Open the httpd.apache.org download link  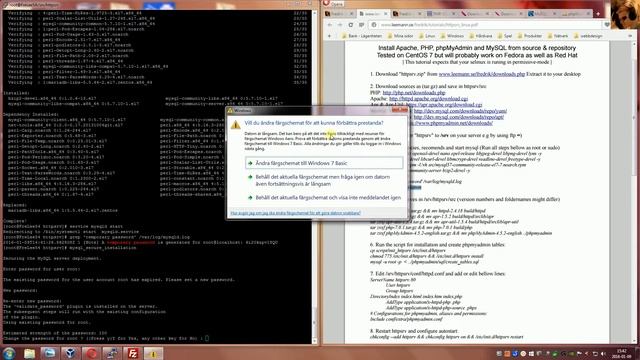point(429,99)
